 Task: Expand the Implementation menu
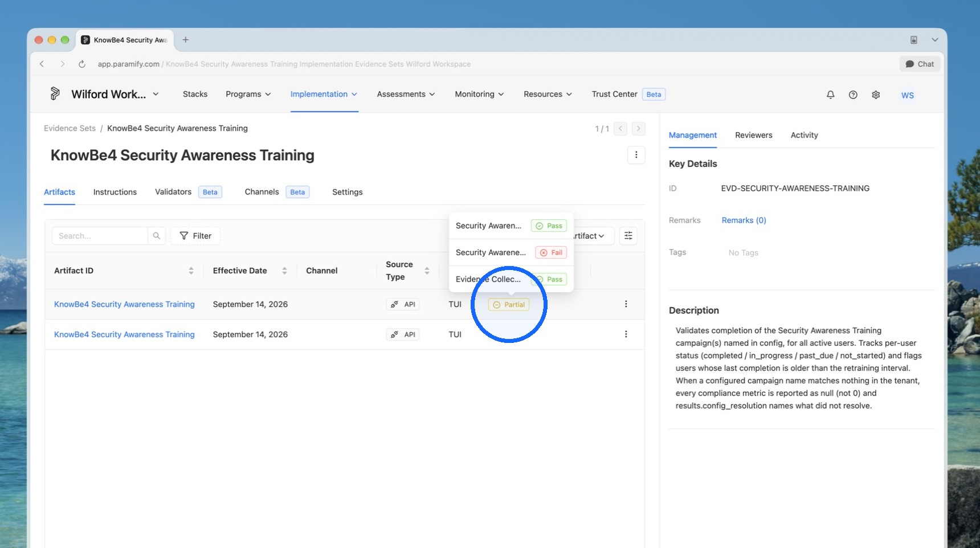[x=324, y=94]
